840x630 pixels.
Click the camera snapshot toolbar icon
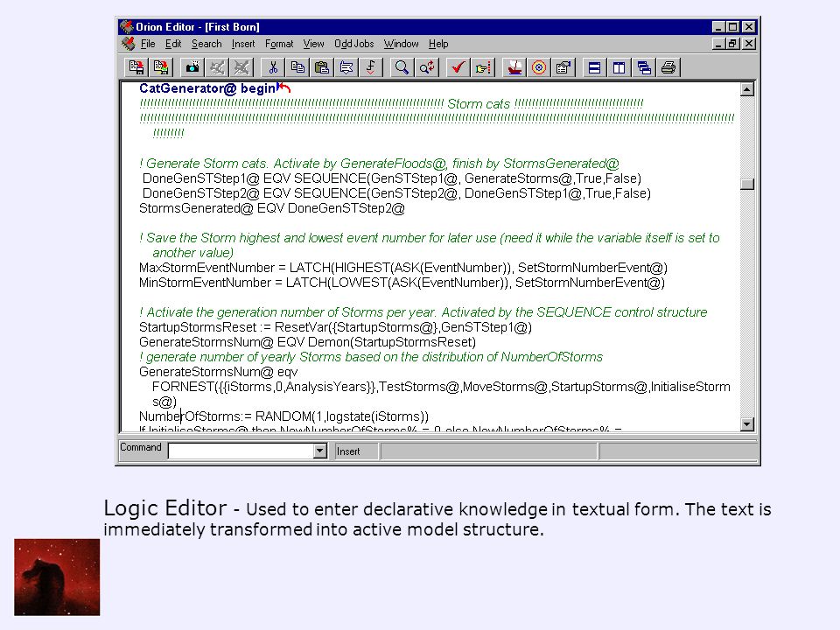click(x=192, y=67)
